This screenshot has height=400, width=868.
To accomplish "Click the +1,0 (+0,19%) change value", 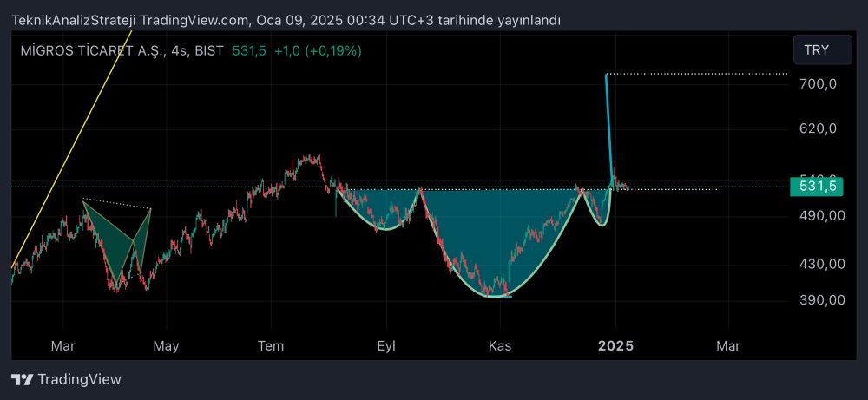I will point(318,51).
